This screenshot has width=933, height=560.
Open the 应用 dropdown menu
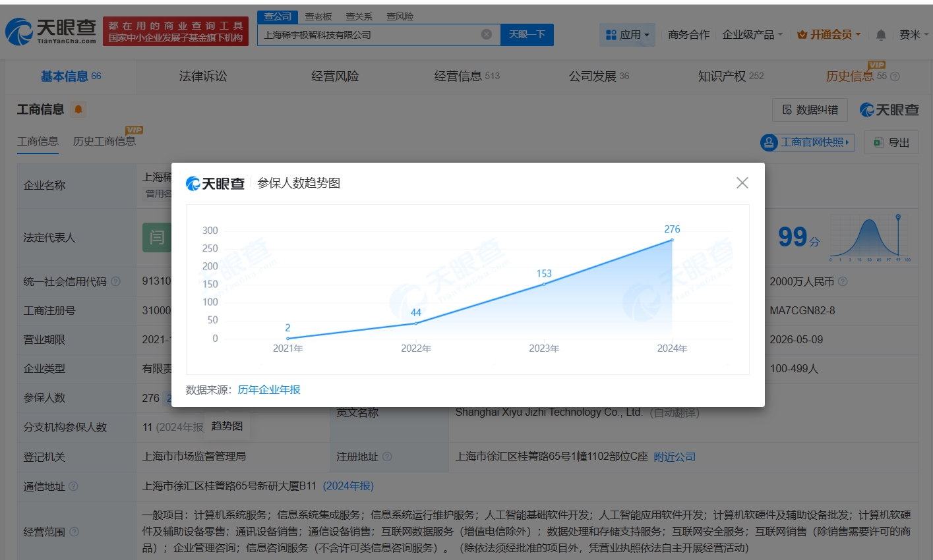[627, 34]
